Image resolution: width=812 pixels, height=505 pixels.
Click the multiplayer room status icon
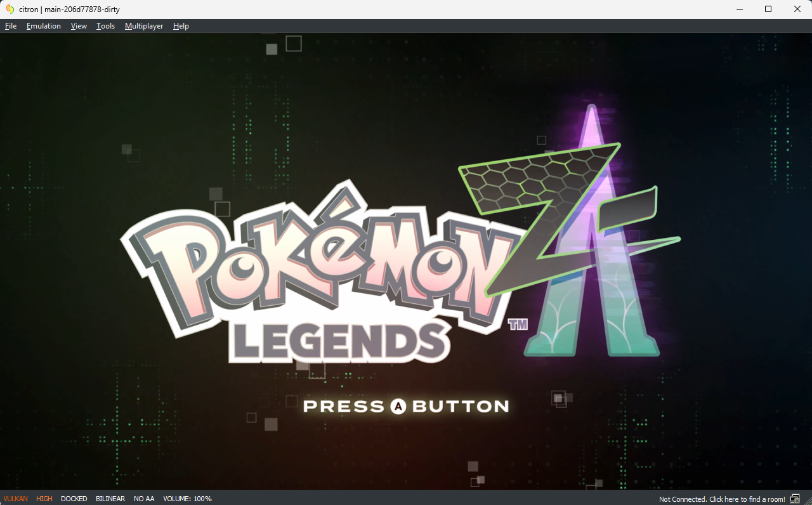tap(795, 499)
